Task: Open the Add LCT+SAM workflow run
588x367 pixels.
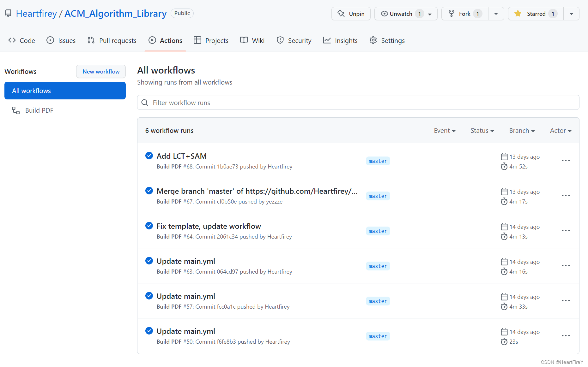Action: (x=182, y=156)
